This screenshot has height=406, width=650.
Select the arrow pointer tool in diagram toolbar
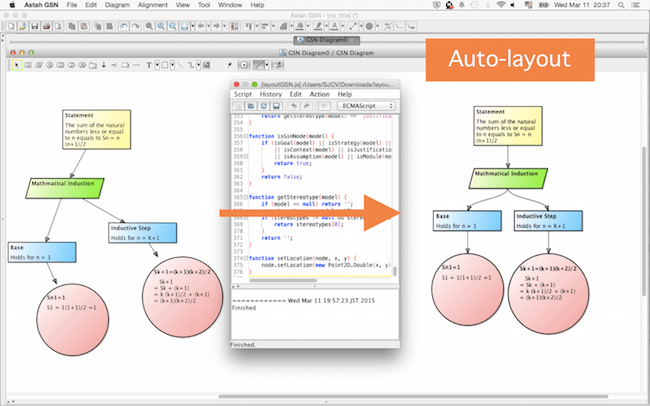pyautogui.click(x=15, y=66)
